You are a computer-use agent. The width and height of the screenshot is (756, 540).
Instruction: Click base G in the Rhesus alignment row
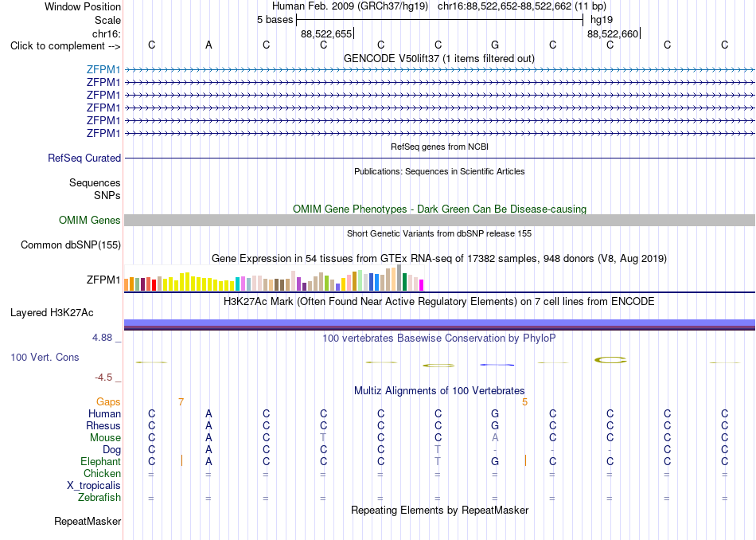495,425
